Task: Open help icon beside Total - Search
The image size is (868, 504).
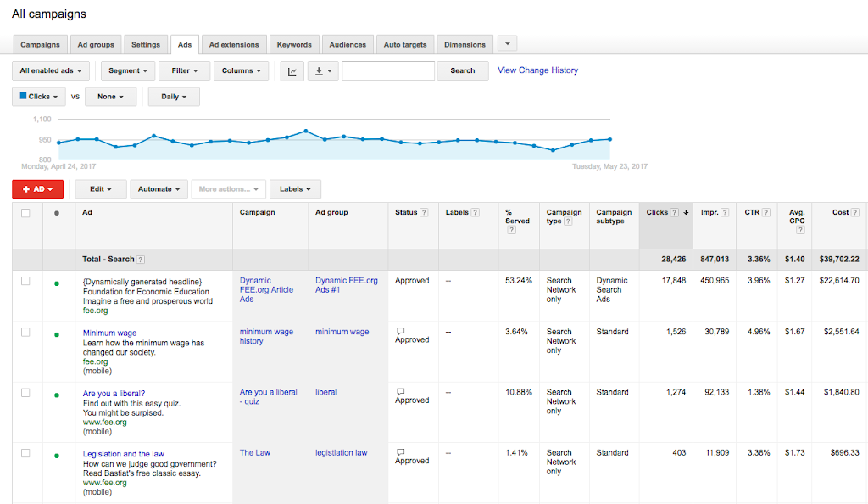Action: [x=141, y=259]
